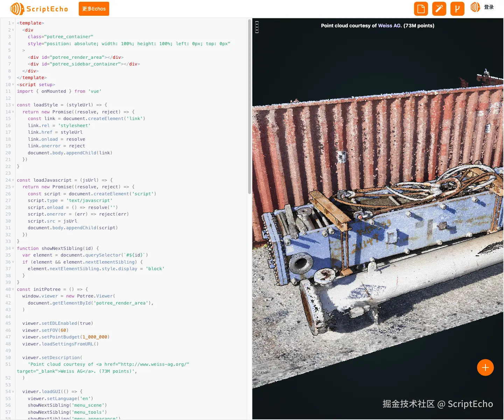The image size is (504, 420).
Task: Click the closing </template> tag line
Action: (x=32, y=78)
